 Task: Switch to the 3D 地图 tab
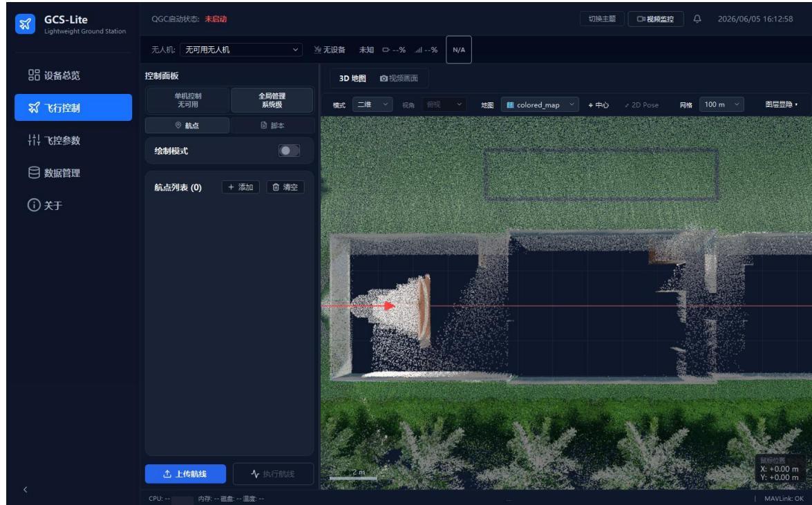coord(352,78)
